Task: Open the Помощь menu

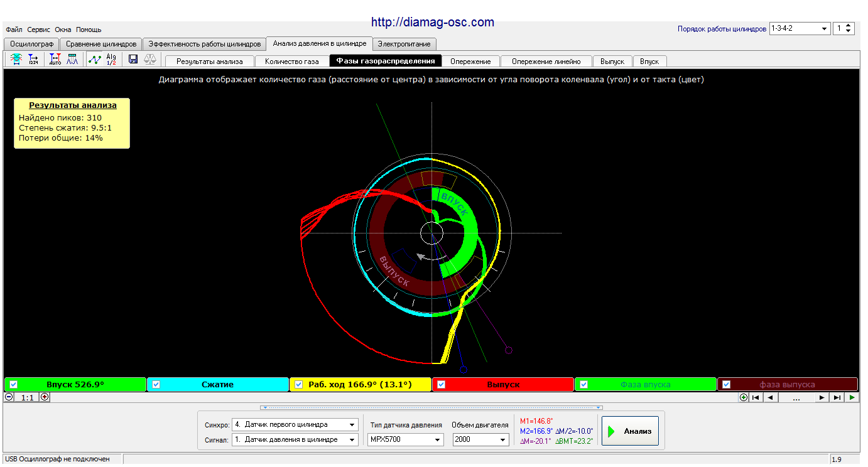Action: point(89,30)
